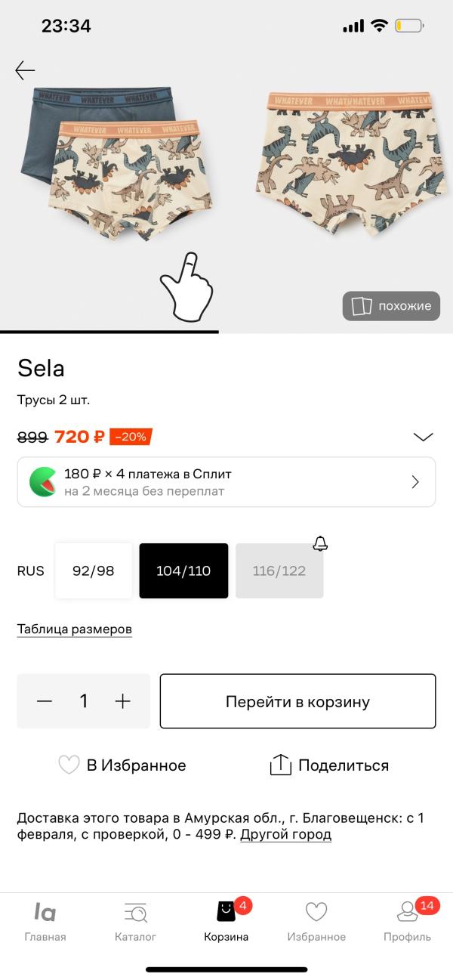Tap the heart icon В Избранное

point(69,765)
